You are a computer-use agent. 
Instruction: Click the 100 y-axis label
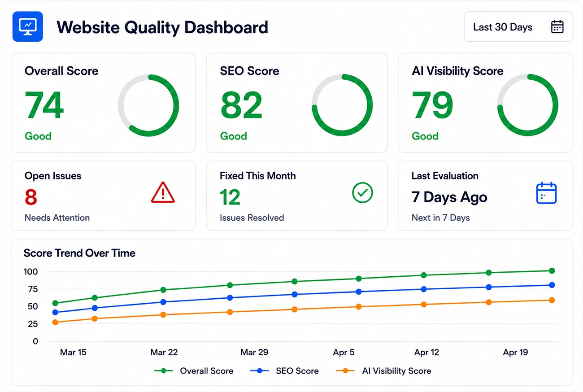(x=31, y=272)
